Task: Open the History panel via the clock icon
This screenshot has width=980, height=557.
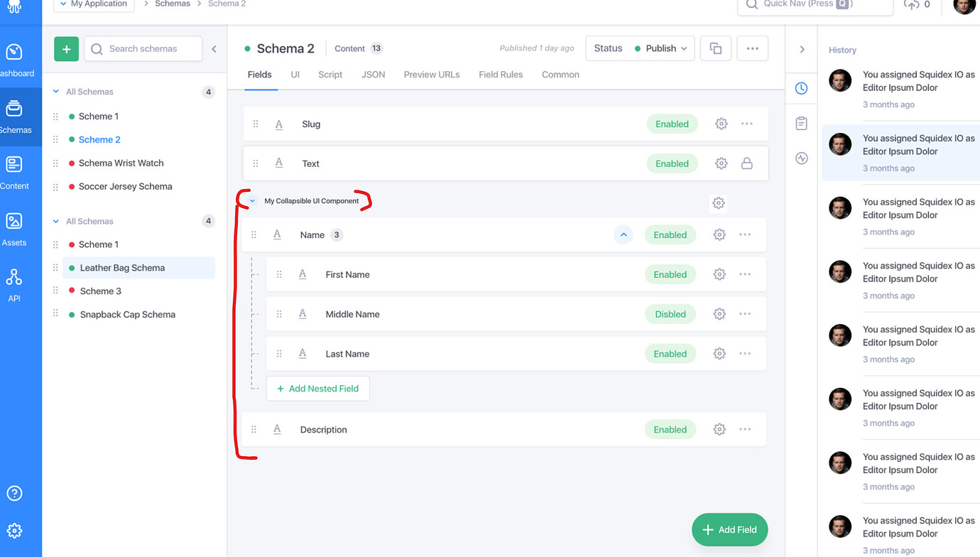Action: 801,88
